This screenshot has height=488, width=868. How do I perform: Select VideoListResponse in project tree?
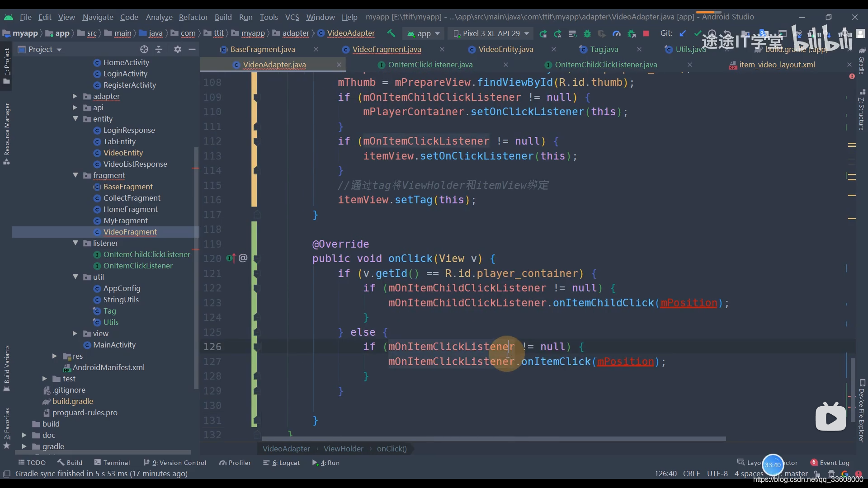pos(135,164)
